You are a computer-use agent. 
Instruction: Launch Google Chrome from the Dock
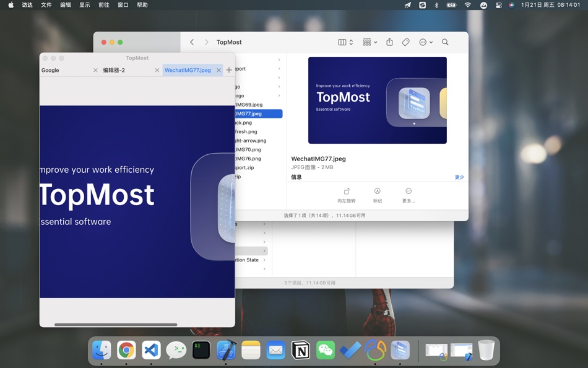click(x=126, y=350)
